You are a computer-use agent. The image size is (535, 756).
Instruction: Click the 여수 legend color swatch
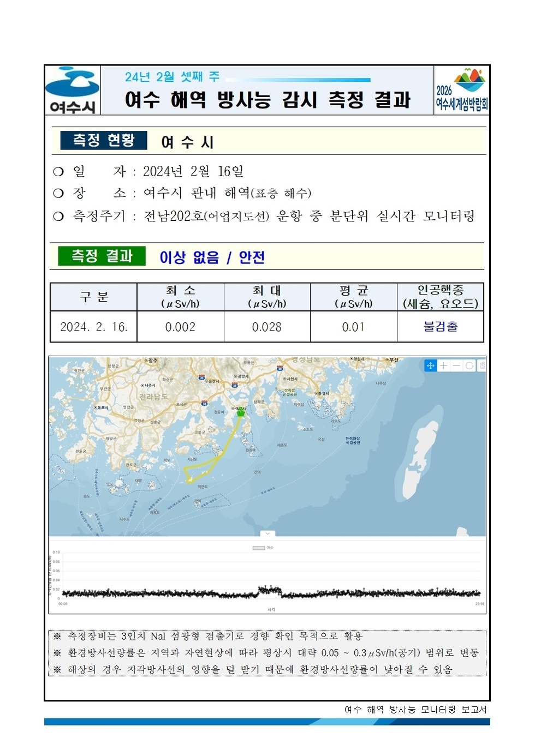coord(259,548)
